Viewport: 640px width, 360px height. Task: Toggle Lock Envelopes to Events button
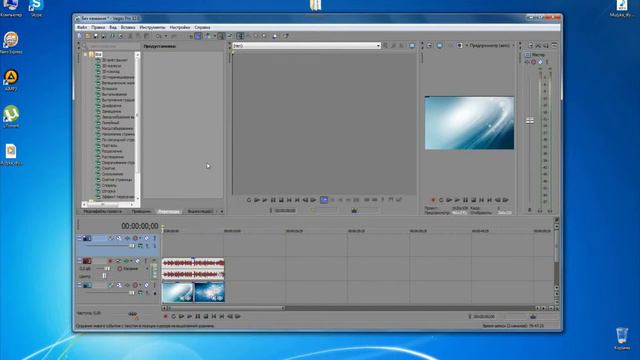pos(221,36)
